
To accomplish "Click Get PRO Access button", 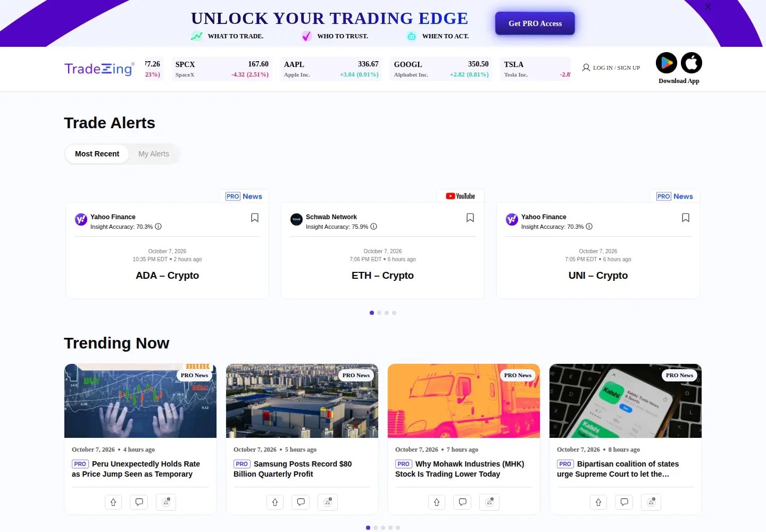I will [x=535, y=23].
